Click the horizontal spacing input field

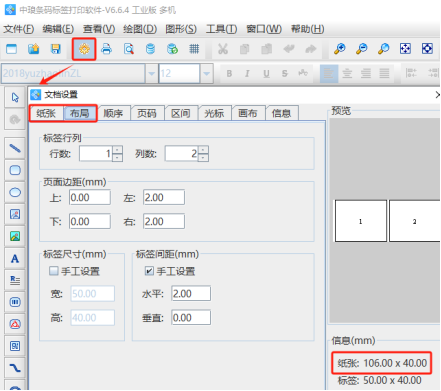click(191, 294)
